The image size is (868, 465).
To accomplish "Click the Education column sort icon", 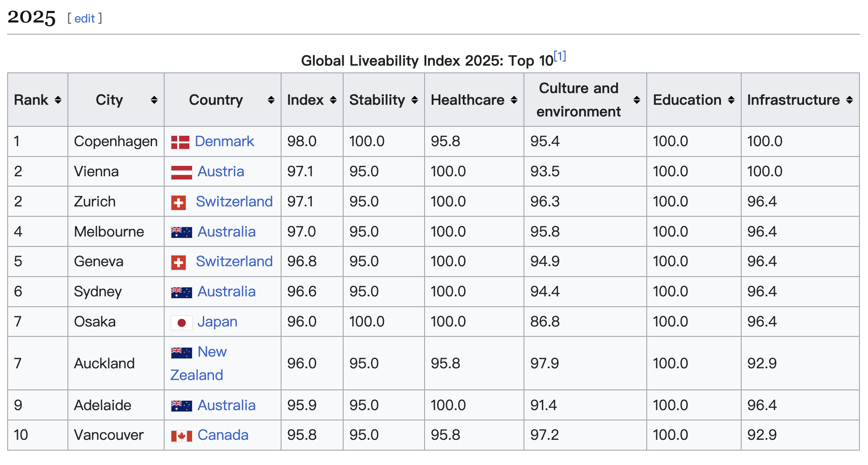I will 731,100.
